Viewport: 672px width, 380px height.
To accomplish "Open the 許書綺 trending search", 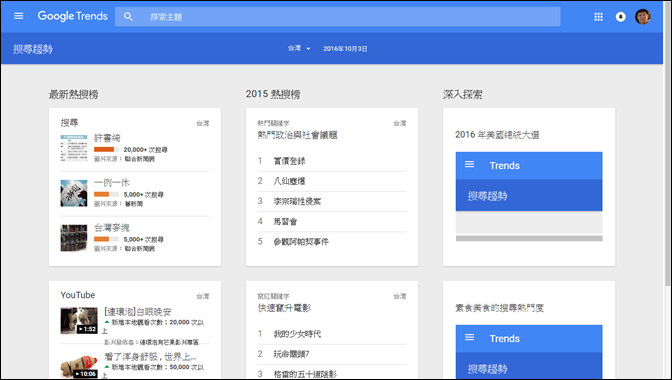I will [107, 138].
